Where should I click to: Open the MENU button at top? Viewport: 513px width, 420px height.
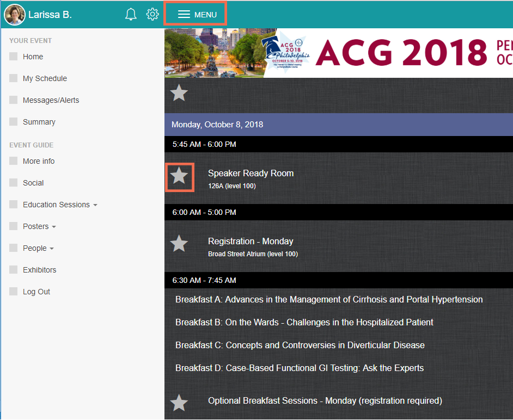coord(195,14)
